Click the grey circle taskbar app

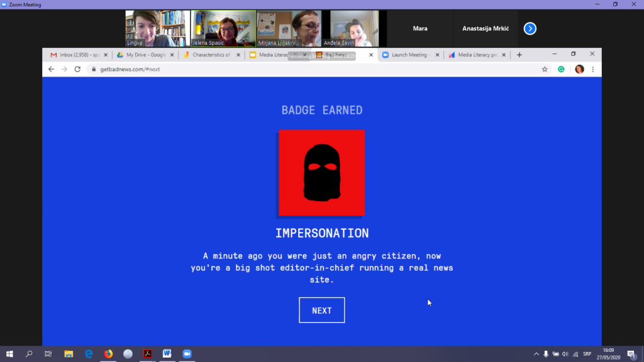pos(128,354)
